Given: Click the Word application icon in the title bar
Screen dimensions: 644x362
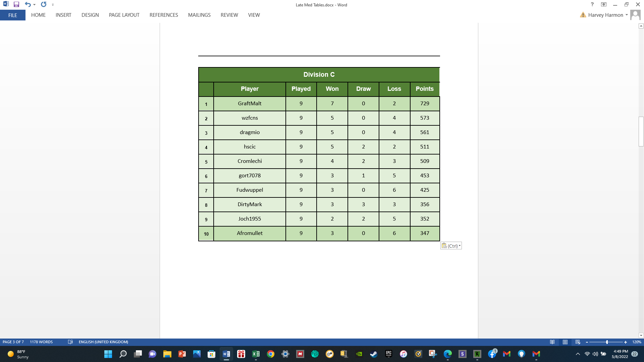Looking at the screenshot, I should tap(6, 4).
